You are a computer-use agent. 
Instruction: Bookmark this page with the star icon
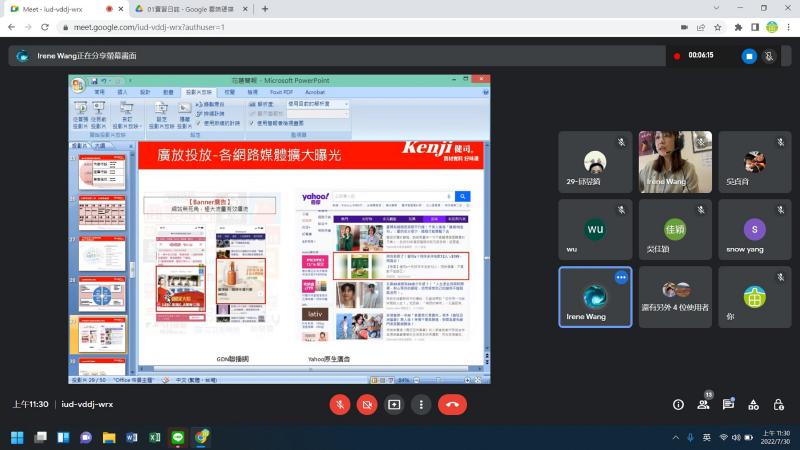tap(717, 27)
